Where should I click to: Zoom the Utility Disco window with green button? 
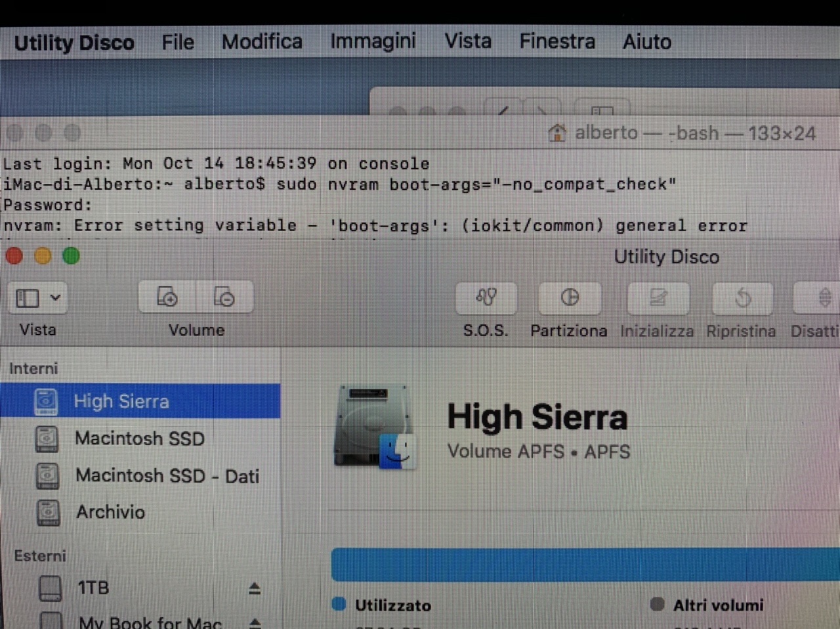pyautogui.click(x=71, y=256)
